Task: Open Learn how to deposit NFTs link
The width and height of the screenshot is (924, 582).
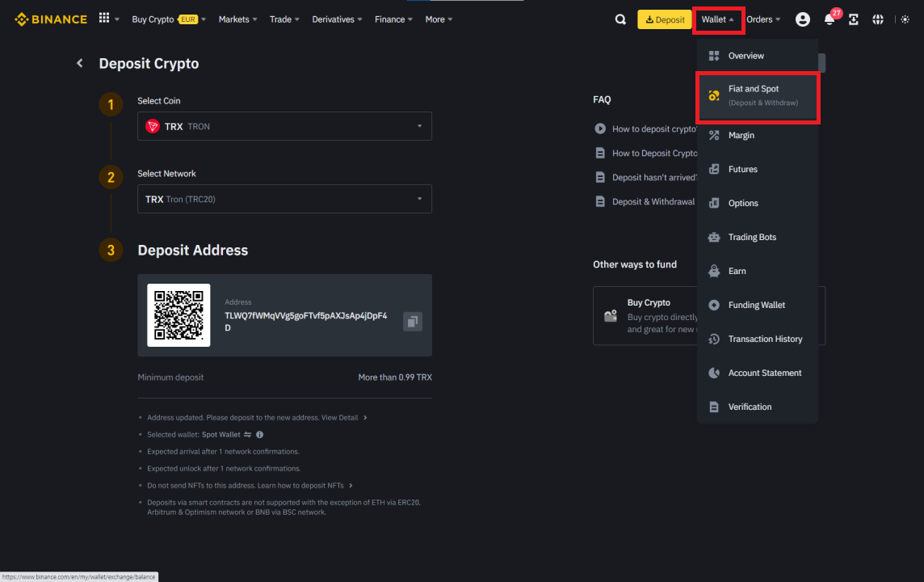Action: click(304, 485)
